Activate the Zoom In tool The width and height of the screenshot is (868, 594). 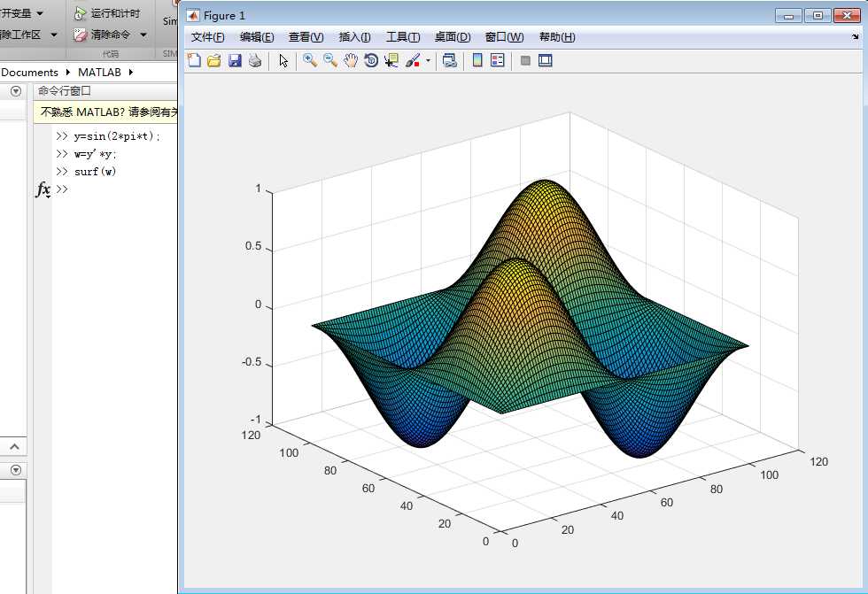point(310,60)
